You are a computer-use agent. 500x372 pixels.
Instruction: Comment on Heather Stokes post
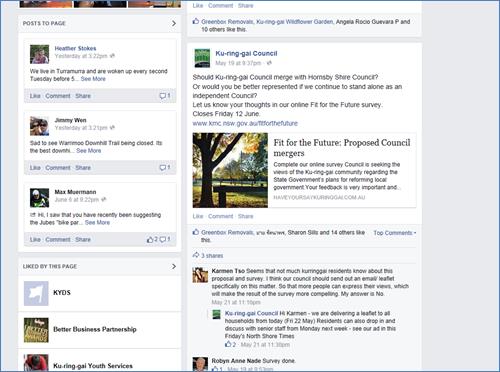[58, 96]
